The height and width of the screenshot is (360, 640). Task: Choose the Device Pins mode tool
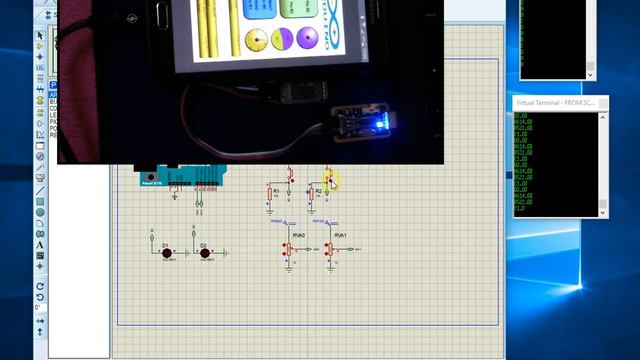click(40, 124)
